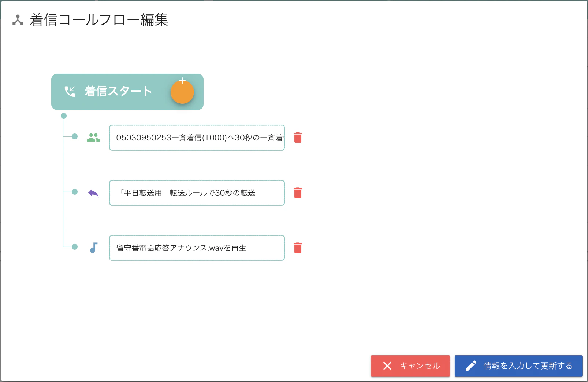Click the 着信スタート header block

(x=127, y=92)
